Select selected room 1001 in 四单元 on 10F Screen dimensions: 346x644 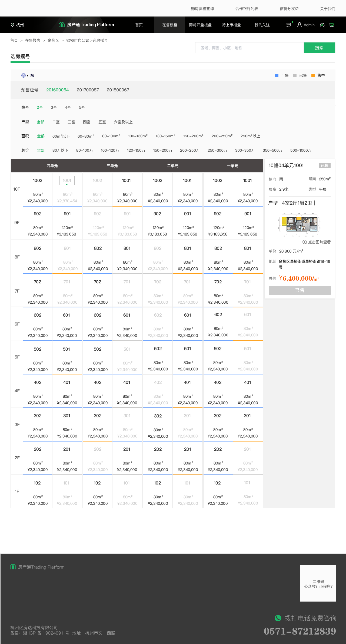point(67,190)
